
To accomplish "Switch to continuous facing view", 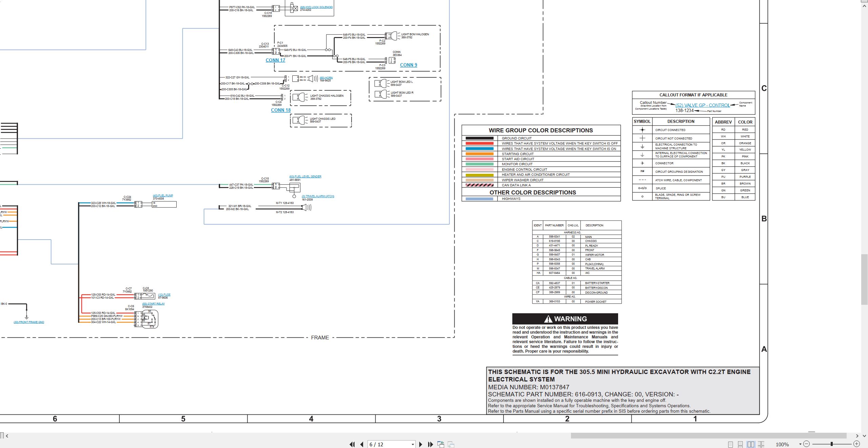I will 761,444.
